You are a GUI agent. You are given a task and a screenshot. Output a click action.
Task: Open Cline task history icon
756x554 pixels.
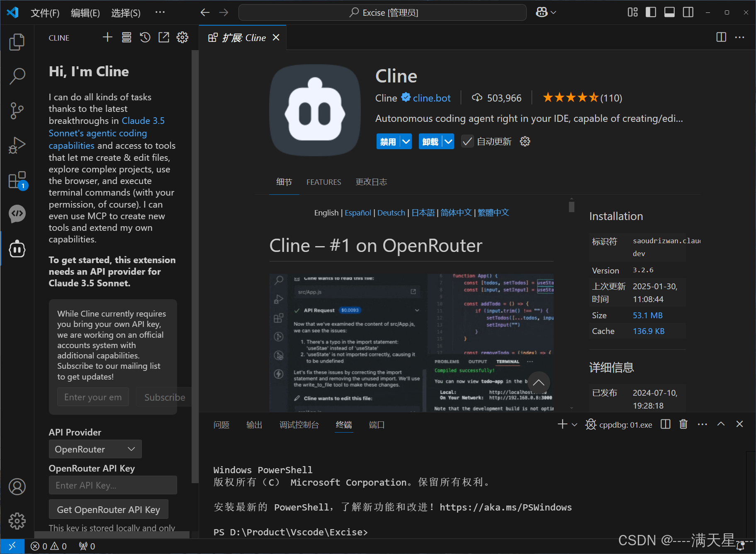click(145, 37)
